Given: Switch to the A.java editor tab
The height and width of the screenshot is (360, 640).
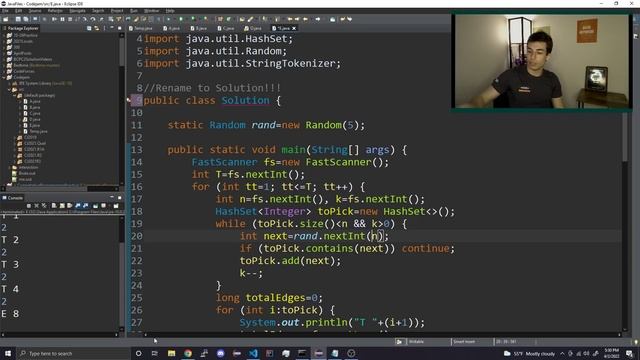Looking at the screenshot, I should pyautogui.click(x=171, y=28).
